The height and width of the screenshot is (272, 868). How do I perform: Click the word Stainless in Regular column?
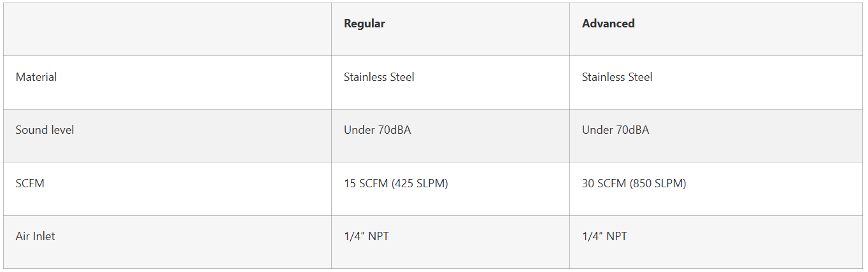tap(365, 77)
